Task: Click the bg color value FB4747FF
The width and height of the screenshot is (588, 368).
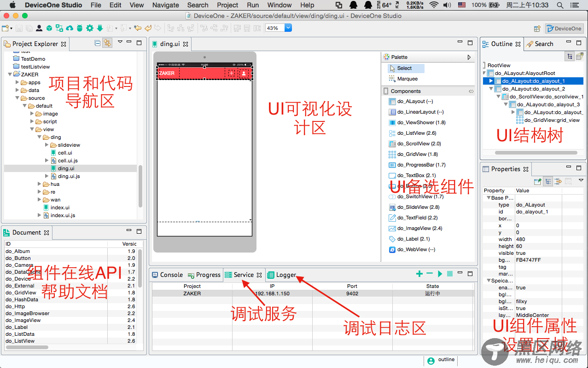Action: pyautogui.click(x=529, y=260)
